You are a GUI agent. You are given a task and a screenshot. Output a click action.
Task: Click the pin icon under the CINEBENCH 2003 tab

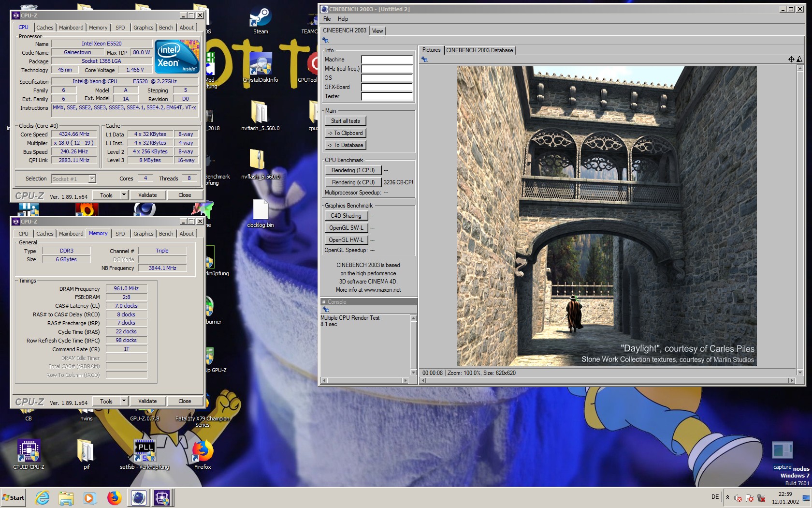(325, 40)
